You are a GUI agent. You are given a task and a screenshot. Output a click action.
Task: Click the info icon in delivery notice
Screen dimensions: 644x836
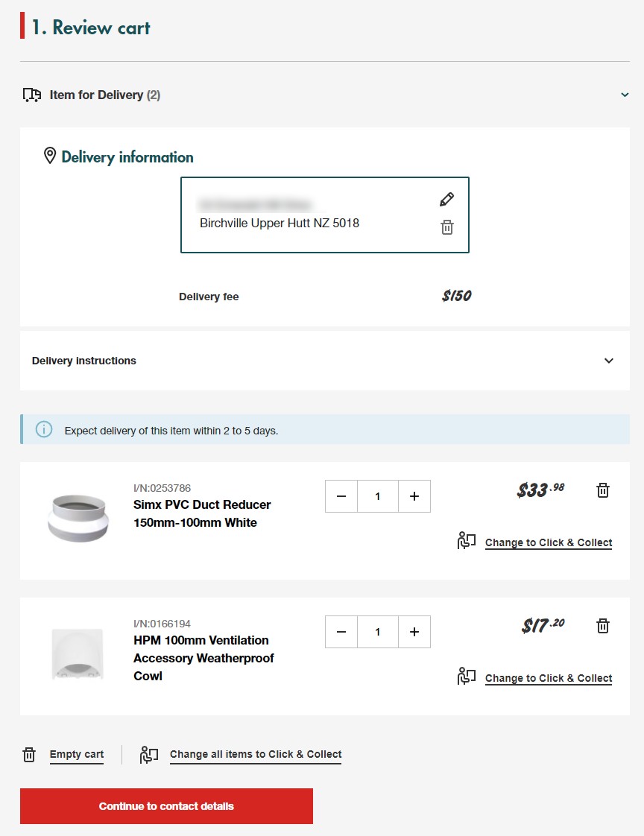44,430
